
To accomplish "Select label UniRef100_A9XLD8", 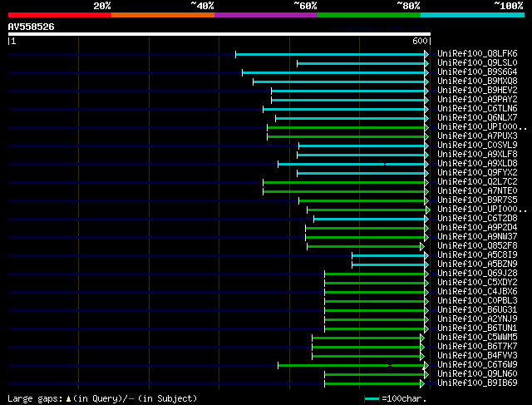I will [477, 164].
